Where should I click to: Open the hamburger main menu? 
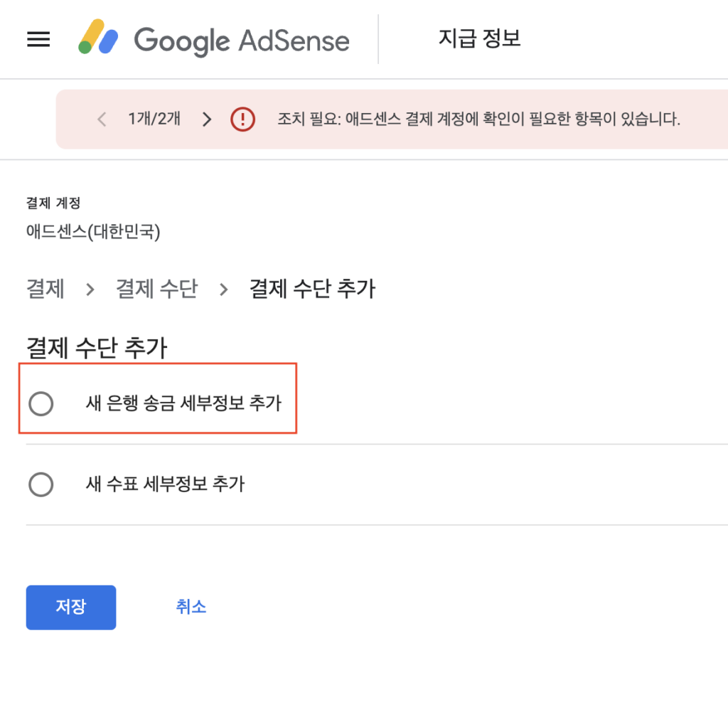click(38, 39)
